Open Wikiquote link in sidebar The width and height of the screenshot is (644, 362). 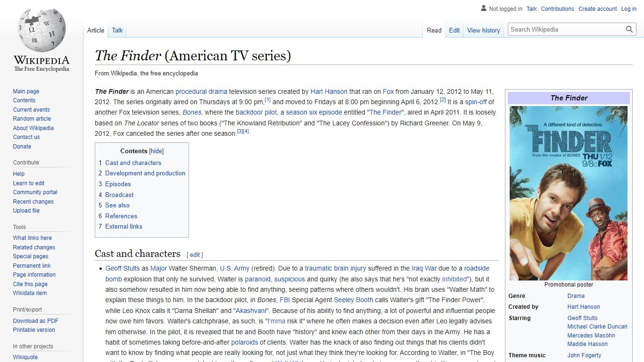[25, 357]
